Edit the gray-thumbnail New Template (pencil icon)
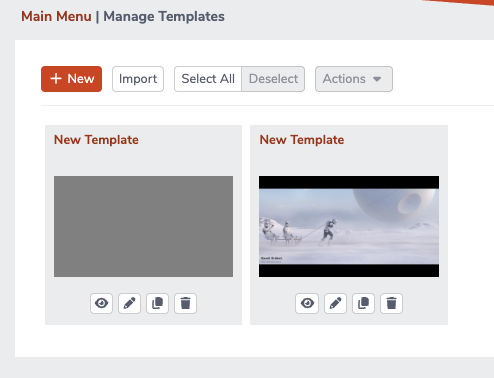 (x=129, y=303)
